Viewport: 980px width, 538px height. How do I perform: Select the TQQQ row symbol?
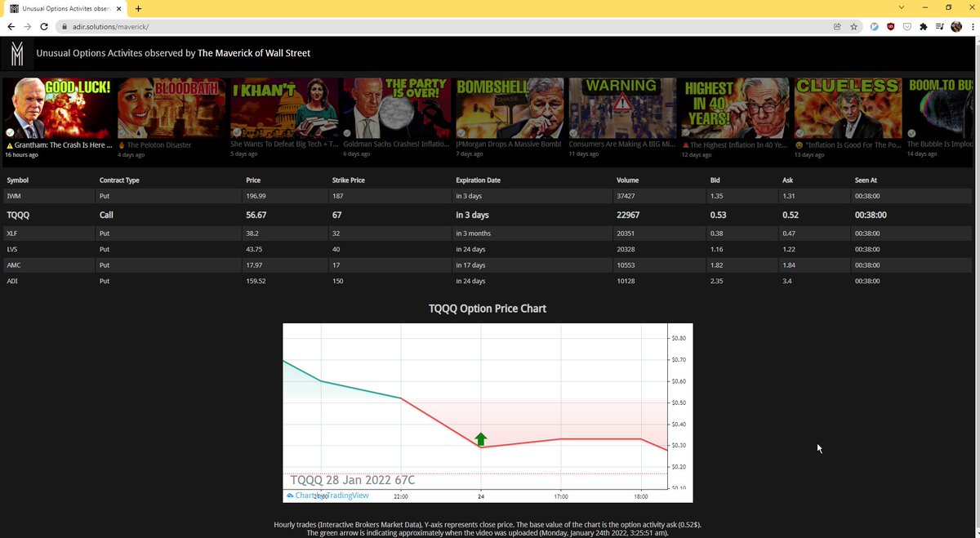point(17,215)
